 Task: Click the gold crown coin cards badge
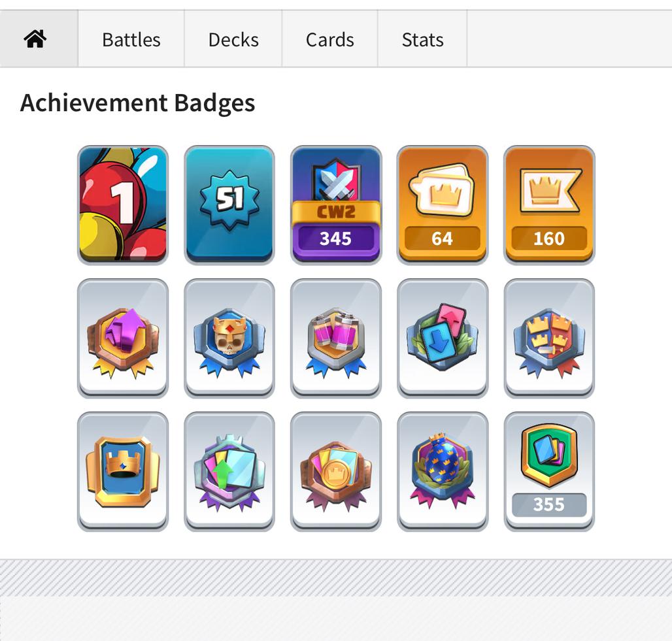click(x=335, y=471)
